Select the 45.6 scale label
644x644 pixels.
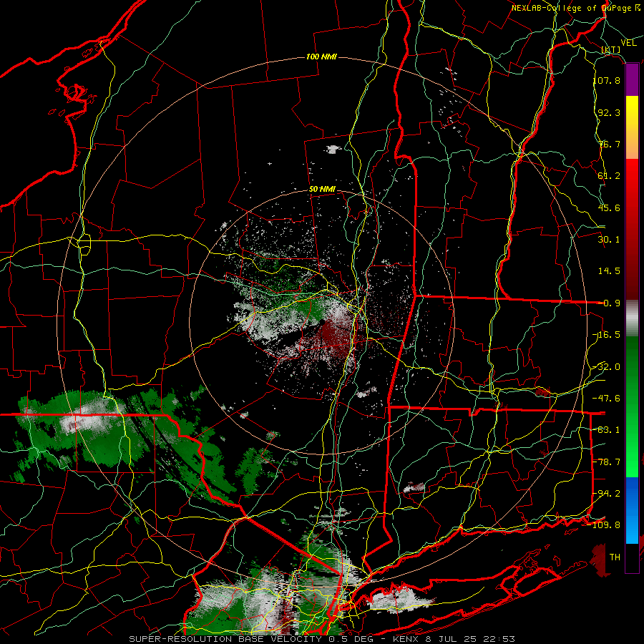(609, 208)
